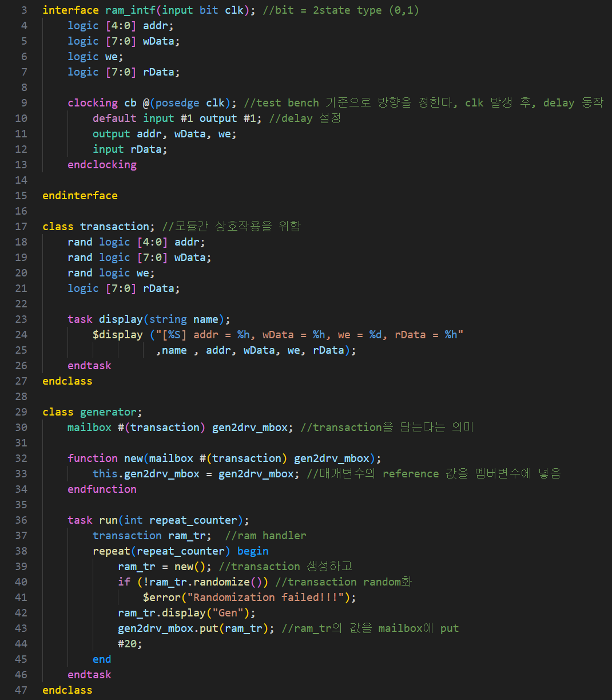Place cursor on 'clocking' keyword on line 9

(x=93, y=103)
